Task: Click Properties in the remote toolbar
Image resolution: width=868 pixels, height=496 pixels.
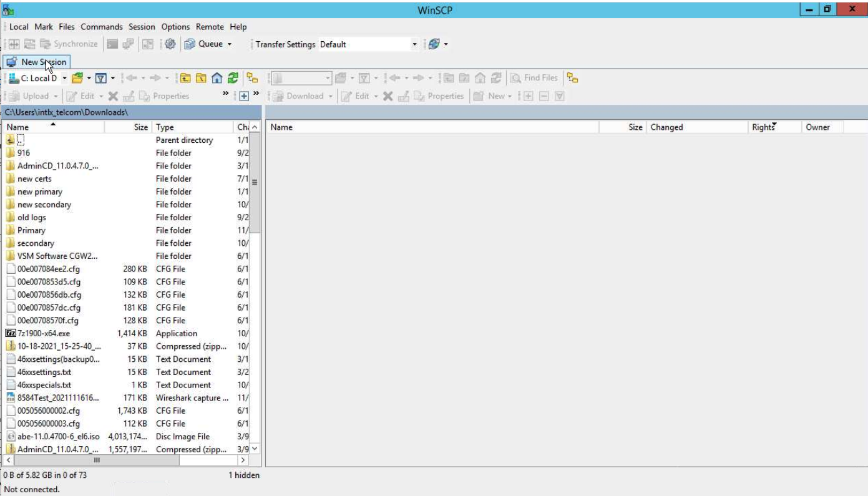Action: click(x=439, y=96)
